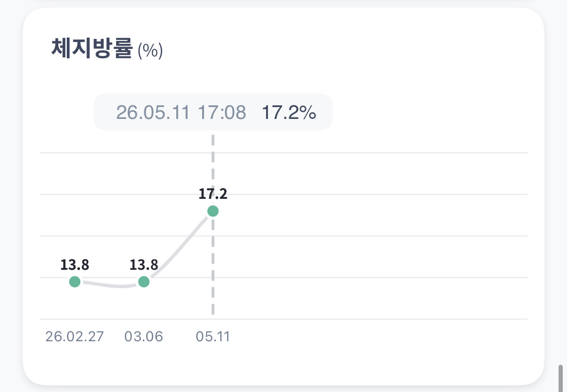
Task: Click the 26.02.27 date axis label
Action: [74, 337]
